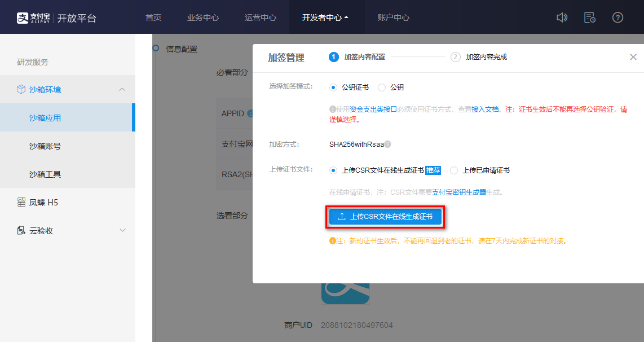
Task: Select 沙箱账号 in the sidebar
Action: click(67, 146)
